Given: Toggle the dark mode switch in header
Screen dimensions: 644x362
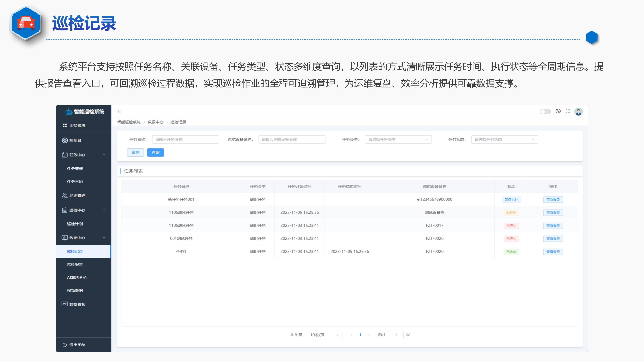Looking at the screenshot, I should [545, 111].
